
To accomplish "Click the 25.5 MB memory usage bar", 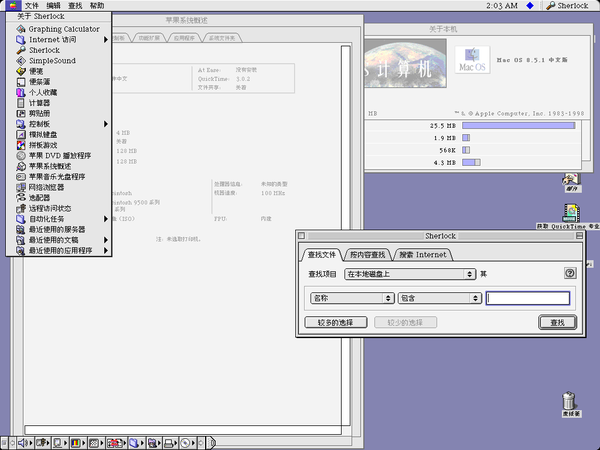I will coord(518,126).
